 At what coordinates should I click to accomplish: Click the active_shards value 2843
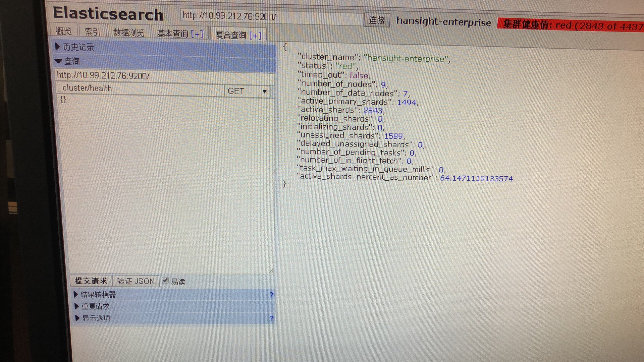click(x=373, y=111)
